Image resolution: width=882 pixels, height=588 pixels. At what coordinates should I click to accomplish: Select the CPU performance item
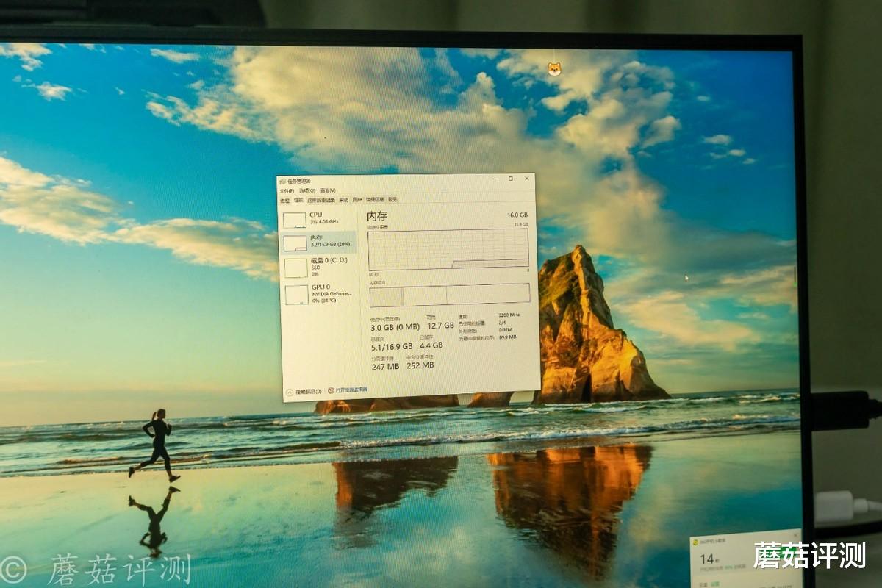(318, 218)
